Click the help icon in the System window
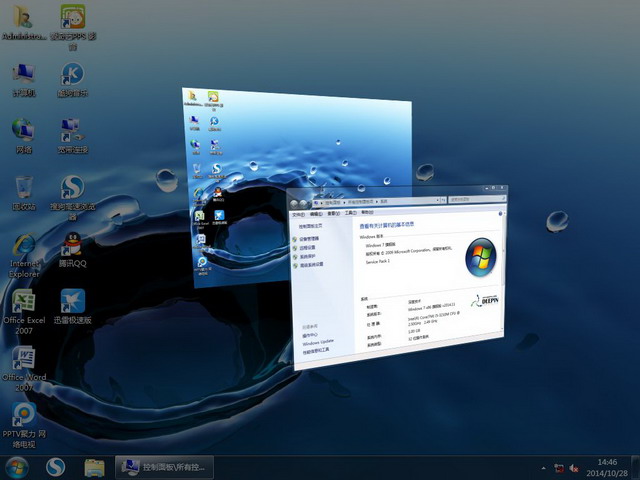This screenshot has height=480, width=640. tap(500, 213)
